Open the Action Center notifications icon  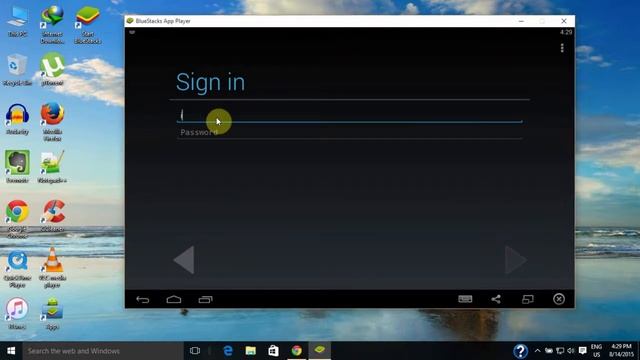583,351
